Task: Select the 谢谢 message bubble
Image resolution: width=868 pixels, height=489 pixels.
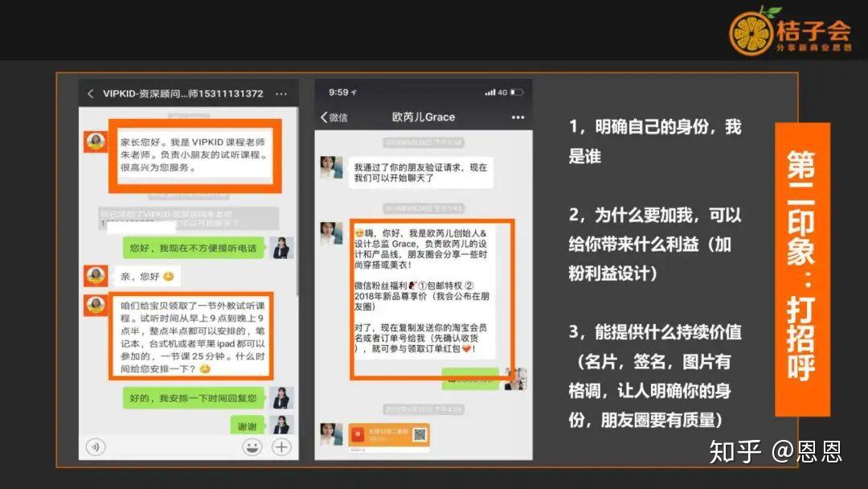Action: [x=247, y=426]
